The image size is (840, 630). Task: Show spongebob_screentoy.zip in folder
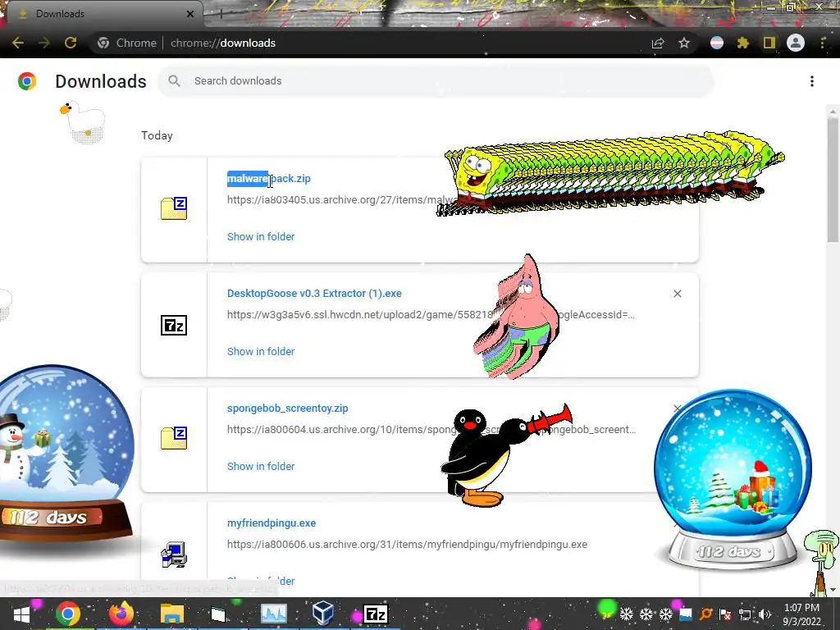[261, 467]
